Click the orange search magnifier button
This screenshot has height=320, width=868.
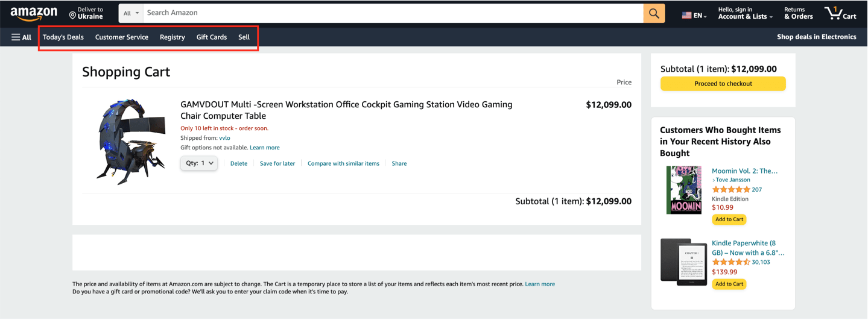coord(654,13)
